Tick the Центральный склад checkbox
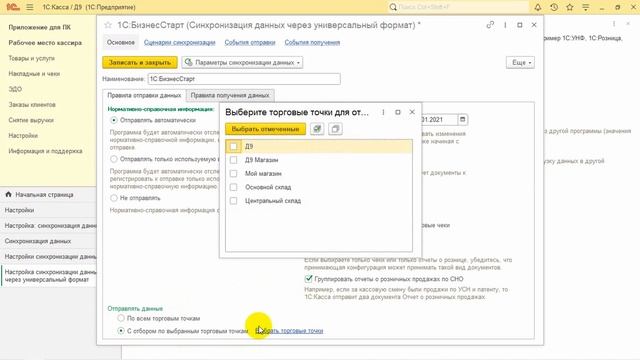 [x=233, y=200]
